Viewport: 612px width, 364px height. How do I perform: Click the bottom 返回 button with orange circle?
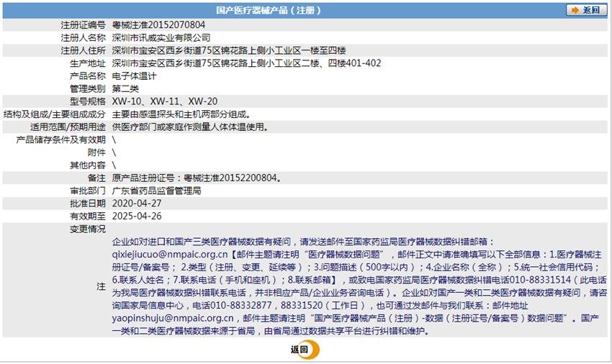pyautogui.click(x=305, y=350)
